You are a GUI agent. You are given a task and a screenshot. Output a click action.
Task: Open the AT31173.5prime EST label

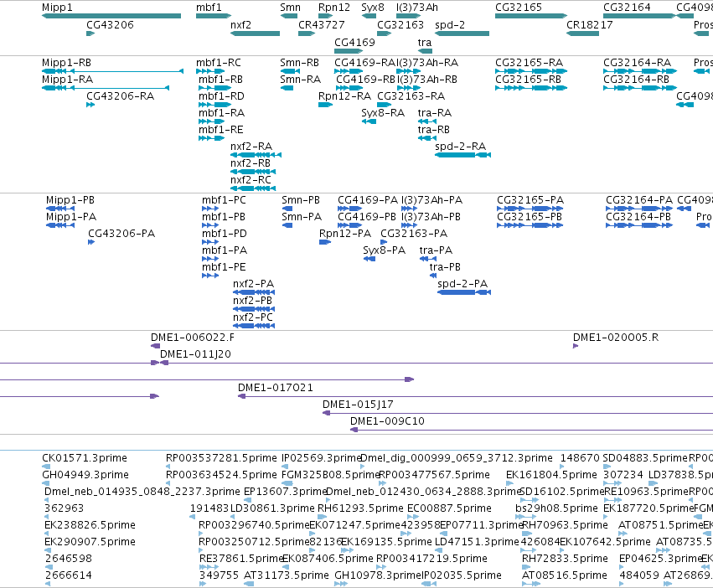pyautogui.click(x=287, y=575)
